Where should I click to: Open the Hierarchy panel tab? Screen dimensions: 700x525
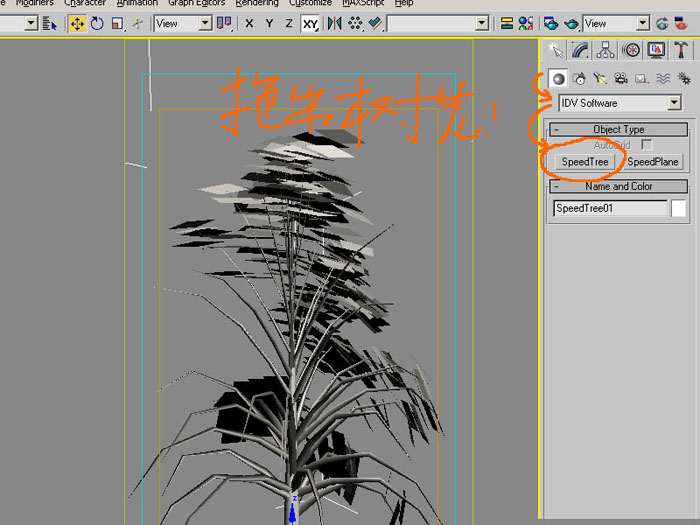click(x=605, y=50)
